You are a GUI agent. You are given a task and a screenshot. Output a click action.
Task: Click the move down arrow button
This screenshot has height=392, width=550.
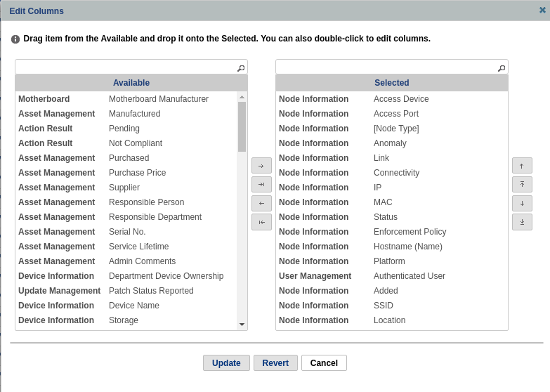[x=522, y=204]
